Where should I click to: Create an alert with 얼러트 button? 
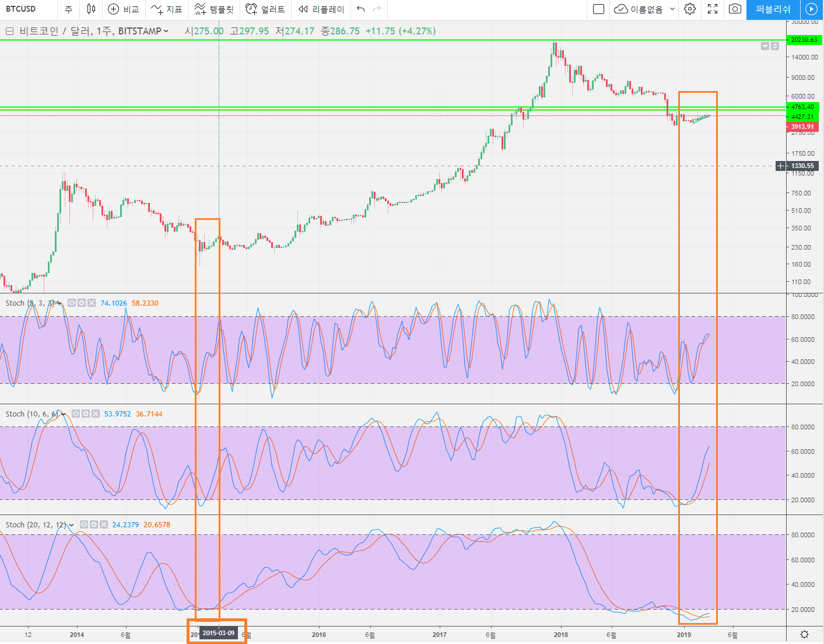[265, 9]
